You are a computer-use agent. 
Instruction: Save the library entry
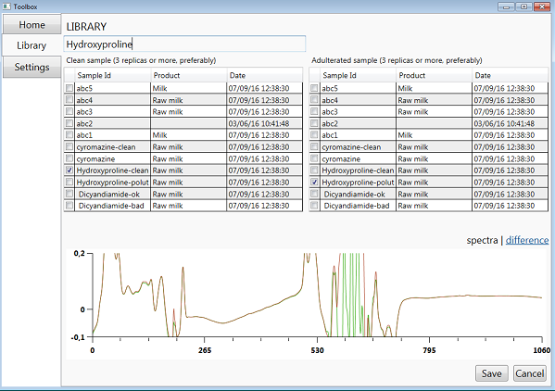(492, 373)
